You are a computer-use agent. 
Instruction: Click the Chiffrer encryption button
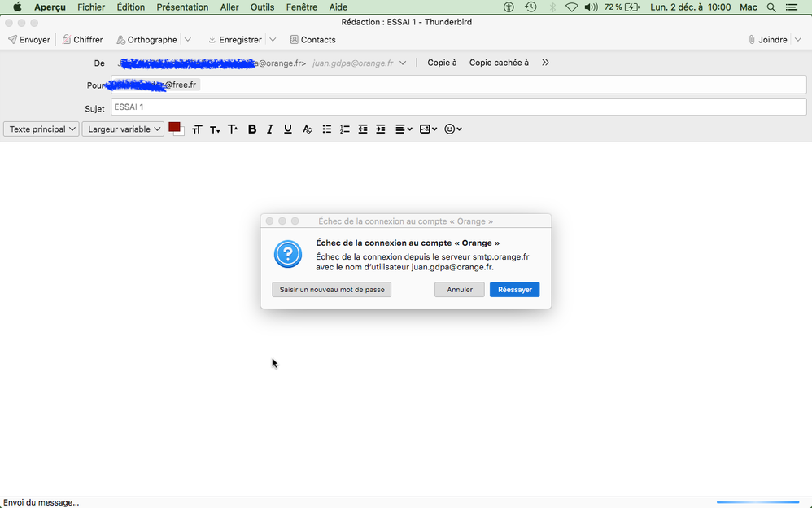pos(83,39)
